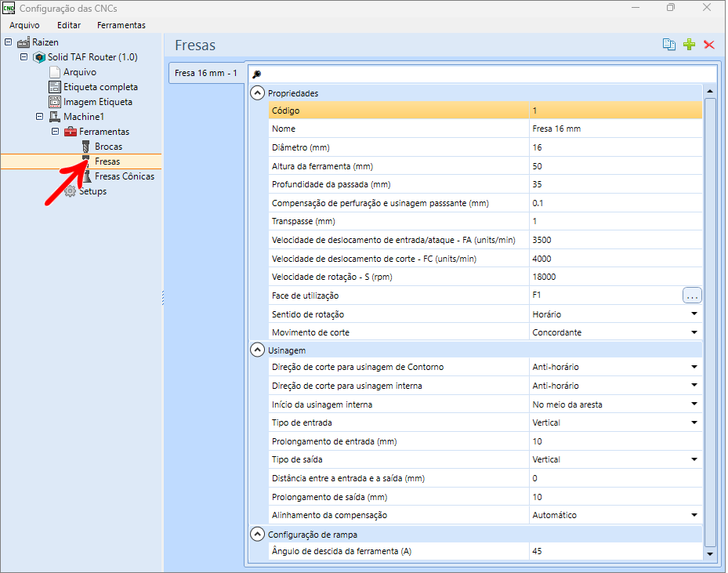Collapse Configuração de rampa section

tap(257, 534)
